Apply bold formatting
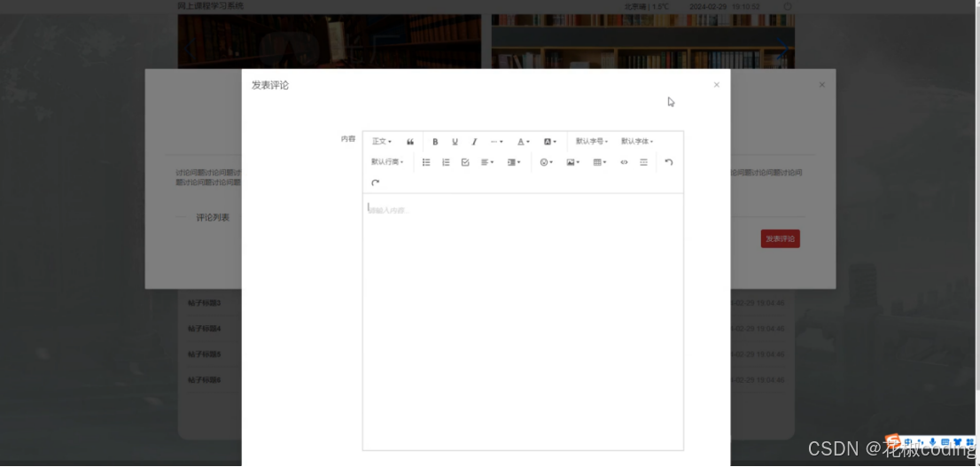Viewport: 980px width, 467px height. click(x=436, y=142)
